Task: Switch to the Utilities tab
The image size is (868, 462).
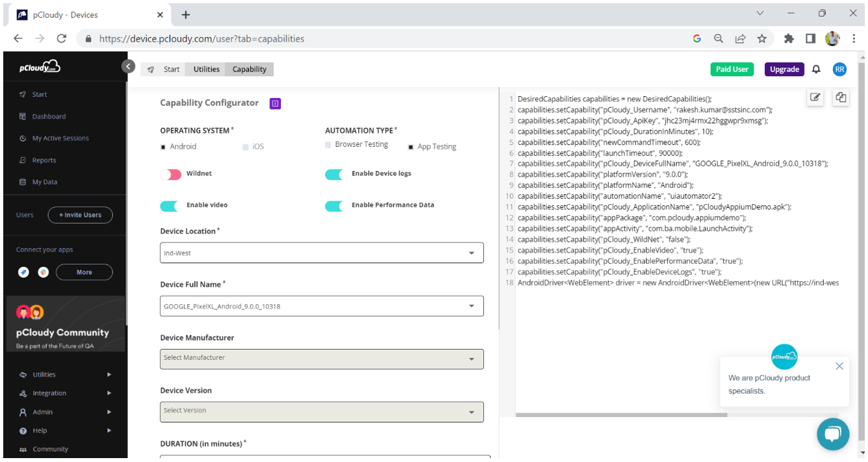Action: pos(205,69)
